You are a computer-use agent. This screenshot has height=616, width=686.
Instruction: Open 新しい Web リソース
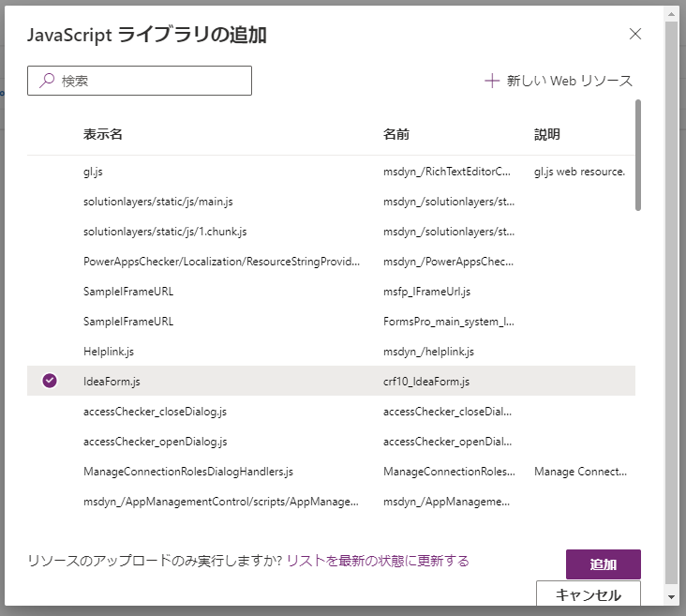[x=559, y=81]
